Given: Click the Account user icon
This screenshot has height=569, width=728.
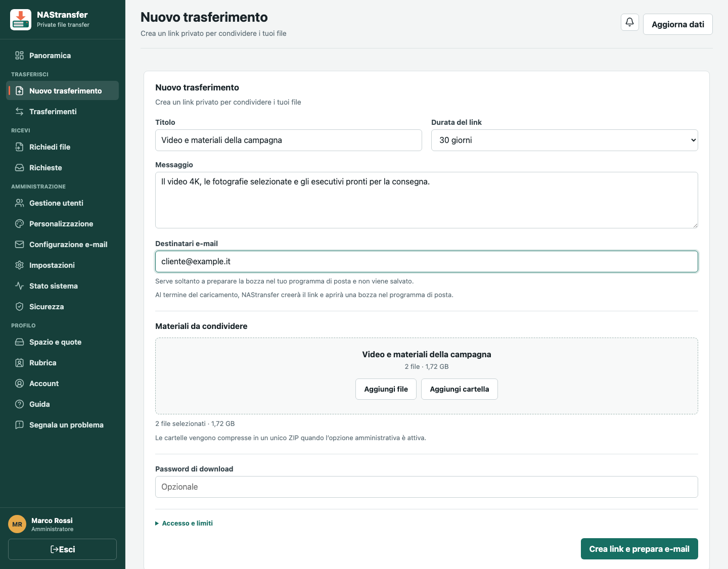Looking at the screenshot, I should point(19,384).
